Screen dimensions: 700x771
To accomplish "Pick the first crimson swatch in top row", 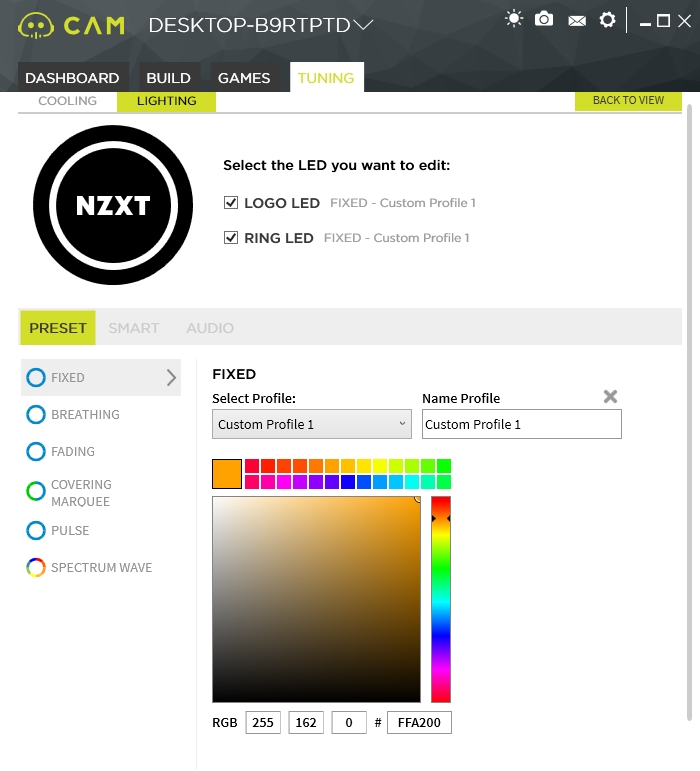I will [252, 466].
